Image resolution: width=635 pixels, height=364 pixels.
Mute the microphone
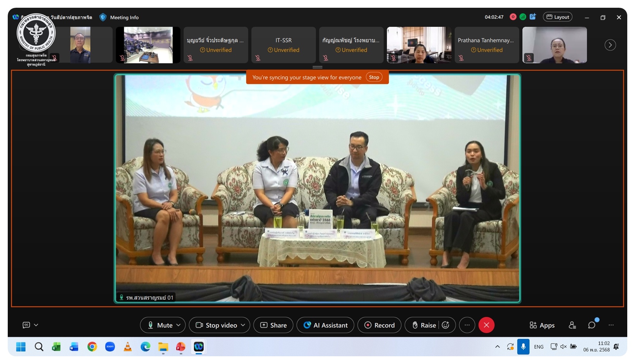point(160,325)
